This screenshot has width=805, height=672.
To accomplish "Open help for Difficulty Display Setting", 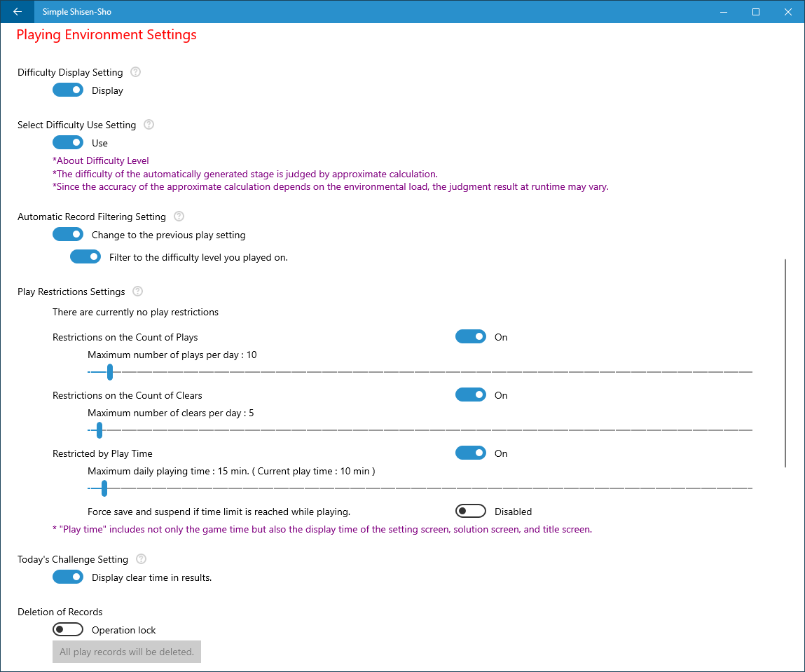I will click(x=135, y=72).
